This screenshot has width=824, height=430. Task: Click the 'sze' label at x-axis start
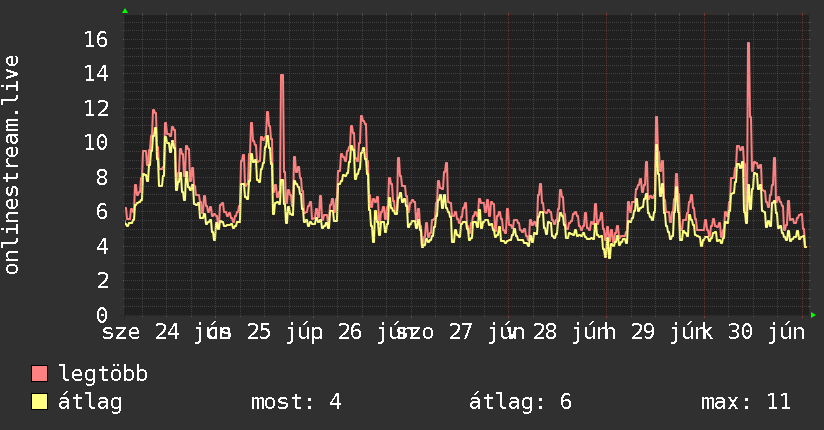tap(121, 332)
